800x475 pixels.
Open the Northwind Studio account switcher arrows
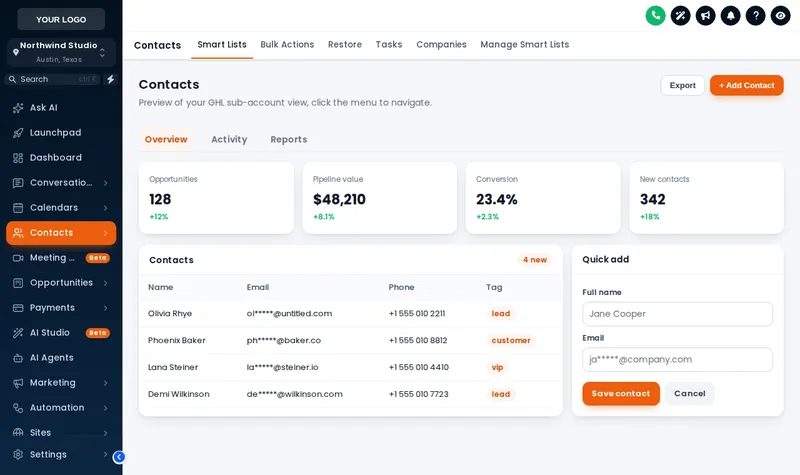(x=103, y=53)
